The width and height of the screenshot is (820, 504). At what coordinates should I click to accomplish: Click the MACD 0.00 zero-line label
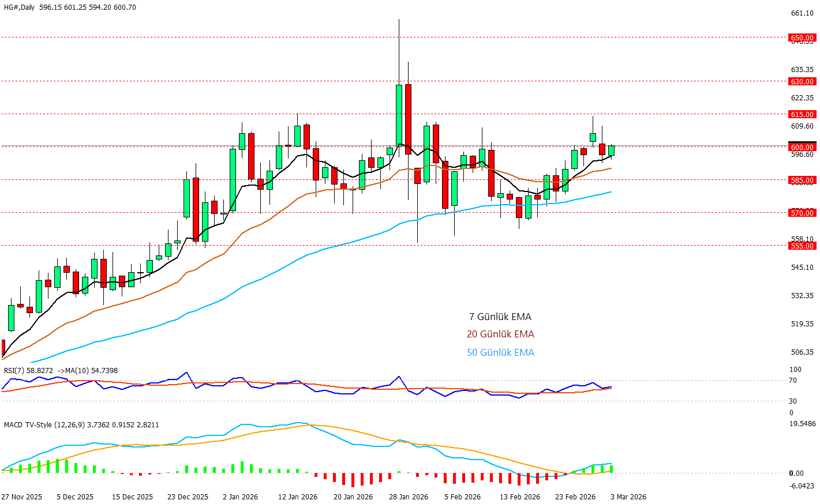[796, 473]
